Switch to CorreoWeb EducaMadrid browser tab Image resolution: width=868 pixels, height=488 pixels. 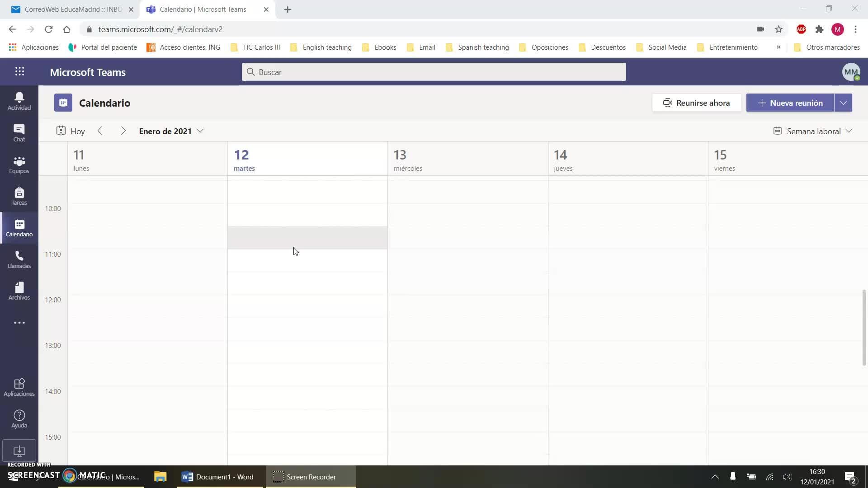pos(72,9)
